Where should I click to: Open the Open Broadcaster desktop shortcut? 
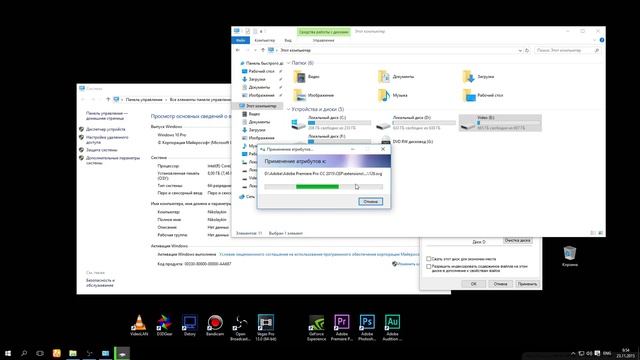[x=240, y=328]
